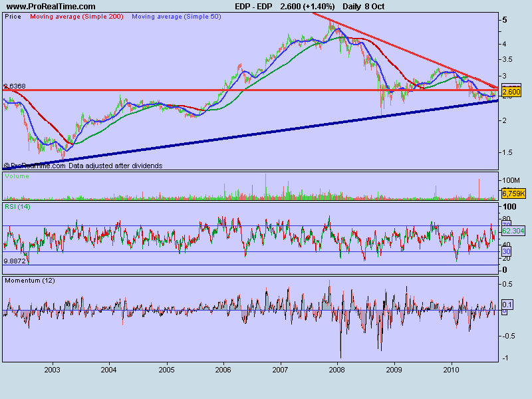Click the RSI 30 level tag
The width and height of the screenshot is (532, 399).
tap(506, 251)
